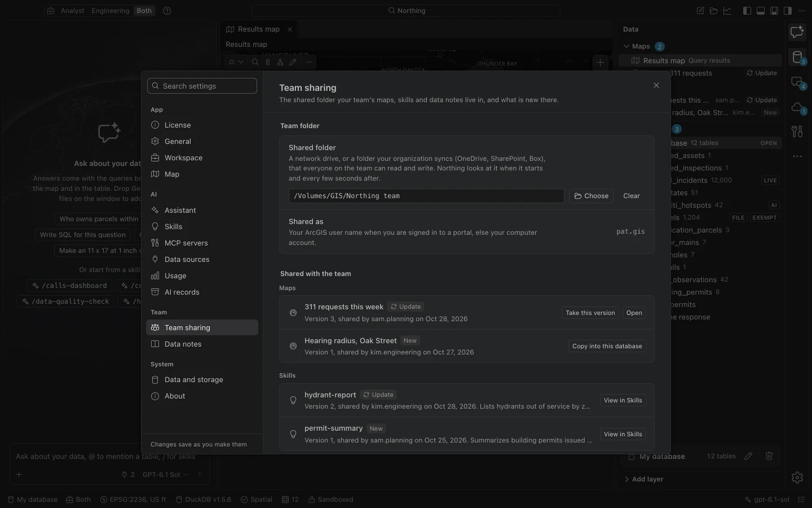
Task: Click Clear next to the shared folder path
Action: pyautogui.click(x=632, y=196)
